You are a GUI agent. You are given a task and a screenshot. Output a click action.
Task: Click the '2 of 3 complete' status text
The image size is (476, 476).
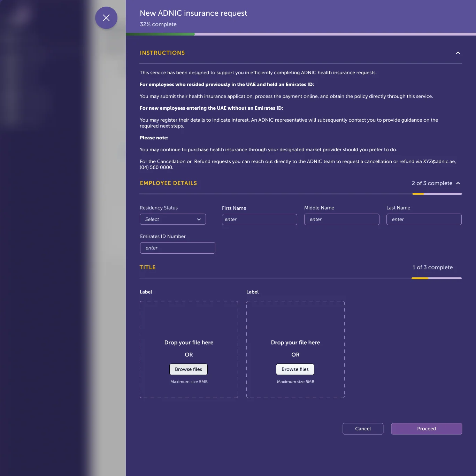click(432, 183)
